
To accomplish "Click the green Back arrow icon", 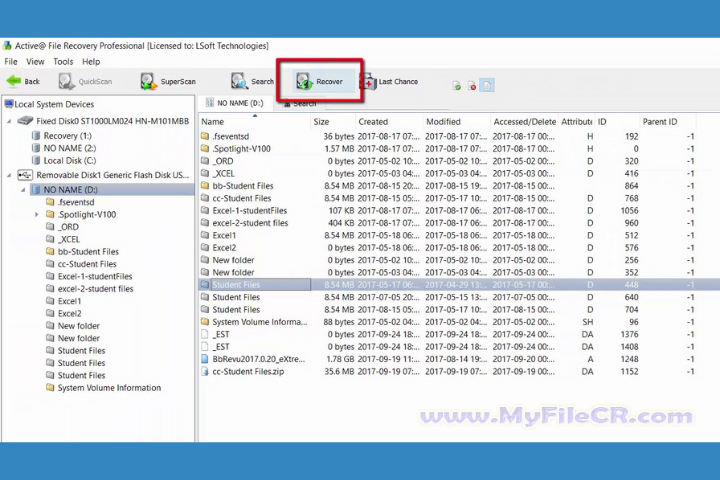I will coord(14,81).
